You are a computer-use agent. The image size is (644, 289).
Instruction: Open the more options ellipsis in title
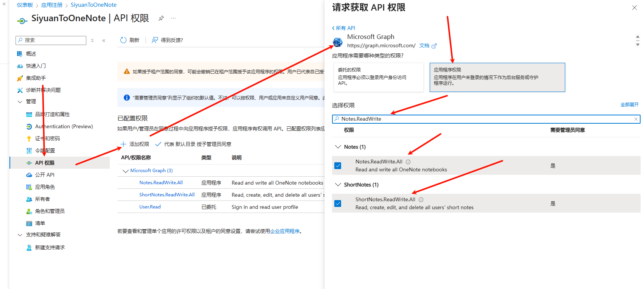point(173,18)
